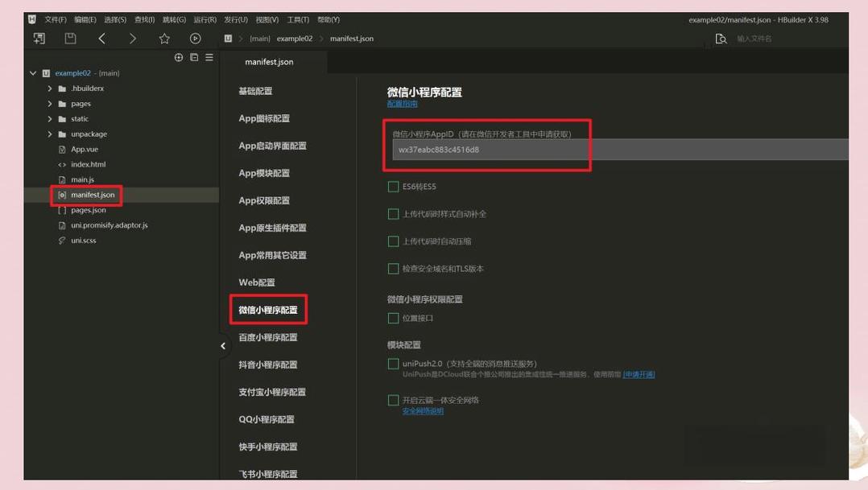868x490 pixels.
Task: Expand the .hbuilderx folder
Action: (49, 89)
